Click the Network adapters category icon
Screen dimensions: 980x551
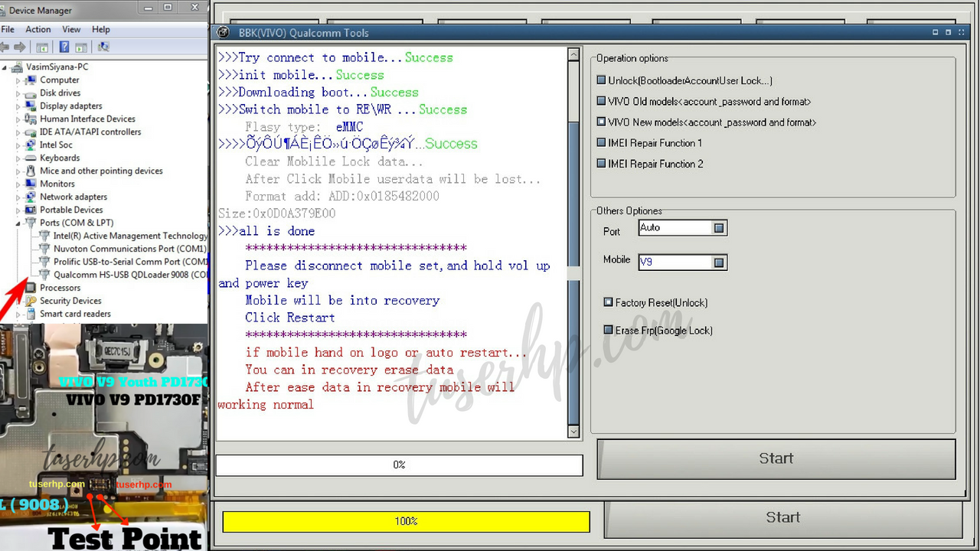(x=31, y=197)
